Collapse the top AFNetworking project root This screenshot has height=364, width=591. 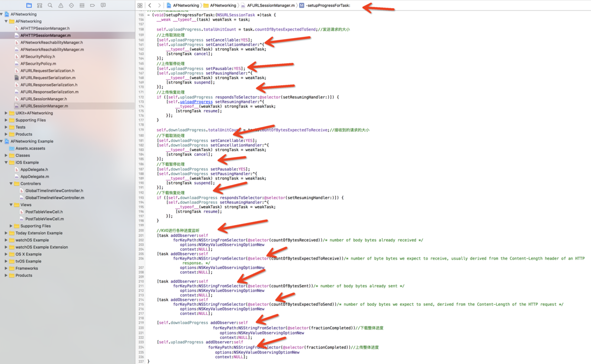coord(2,14)
